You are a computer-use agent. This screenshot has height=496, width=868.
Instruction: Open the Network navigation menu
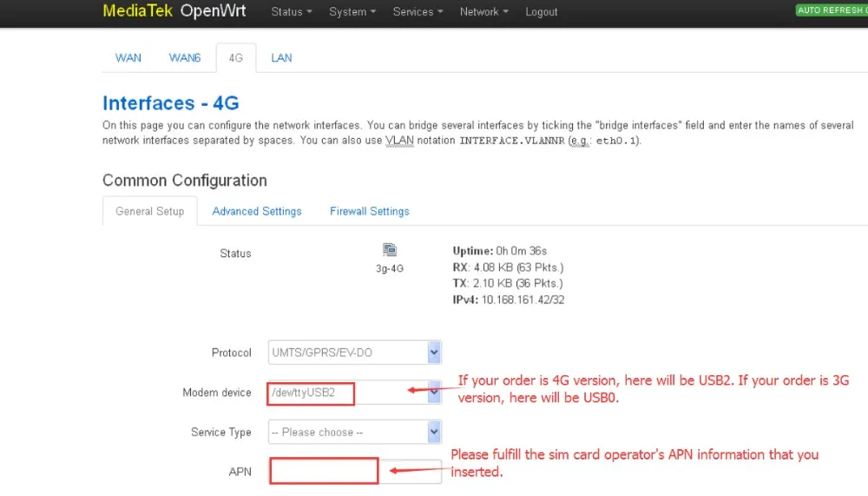(483, 11)
